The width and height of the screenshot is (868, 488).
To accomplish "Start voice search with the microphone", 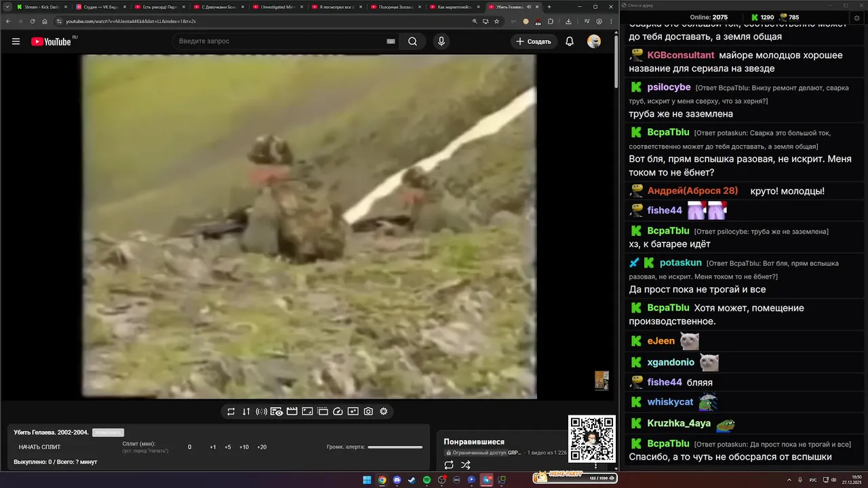I will 441,41.
